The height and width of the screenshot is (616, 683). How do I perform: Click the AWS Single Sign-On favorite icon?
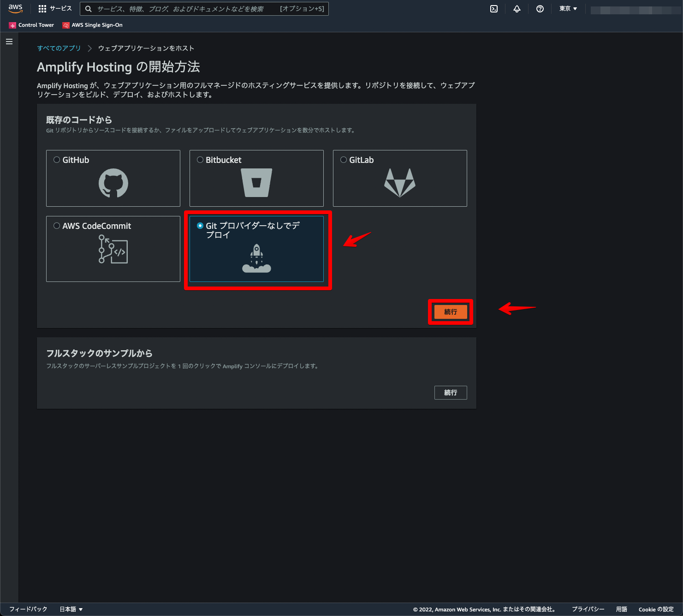[x=65, y=25]
